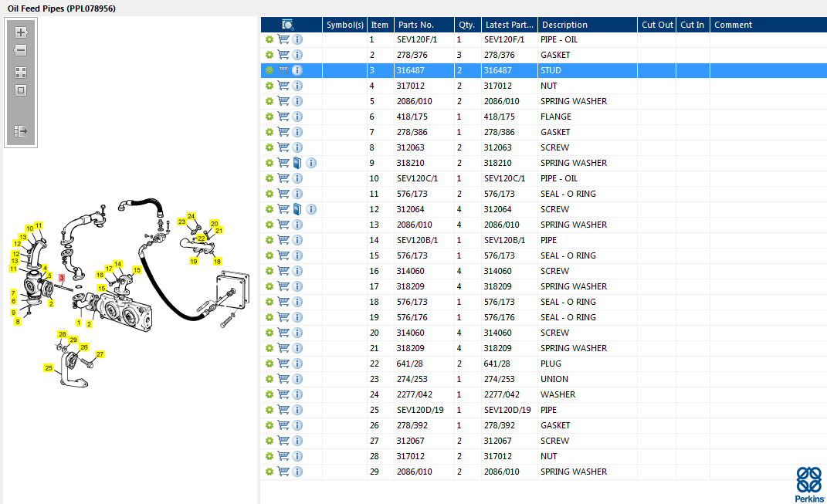Show info for item 9 SPRING WASHER 318210

click(311, 163)
